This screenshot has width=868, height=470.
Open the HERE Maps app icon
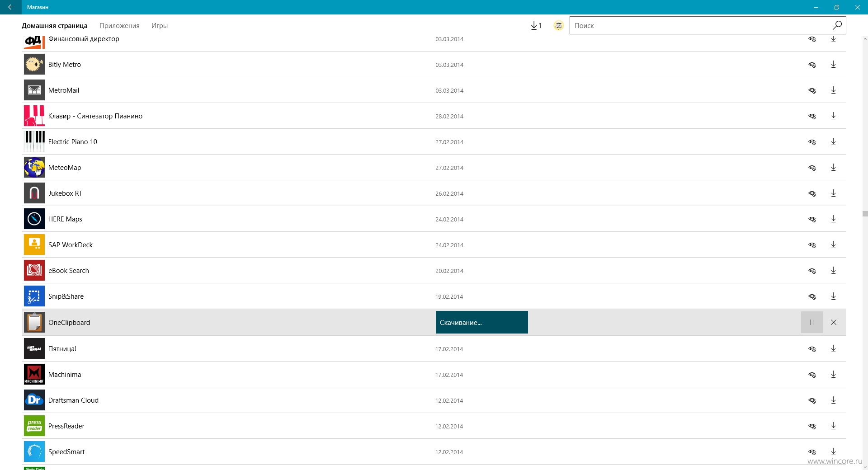pos(34,219)
